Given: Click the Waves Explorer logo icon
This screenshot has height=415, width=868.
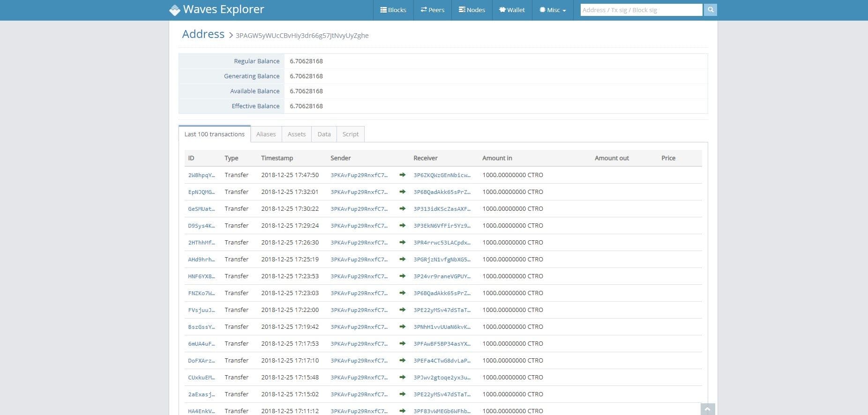Looking at the screenshot, I should (175, 10).
